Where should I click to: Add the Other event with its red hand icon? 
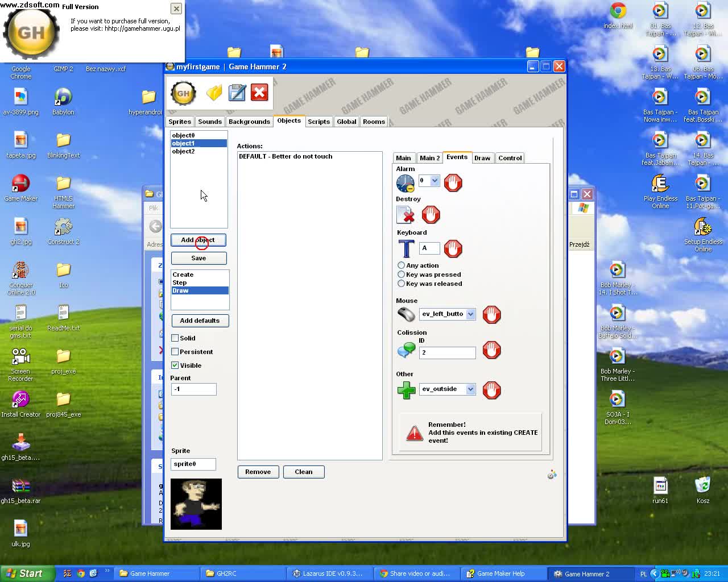[492, 390]
